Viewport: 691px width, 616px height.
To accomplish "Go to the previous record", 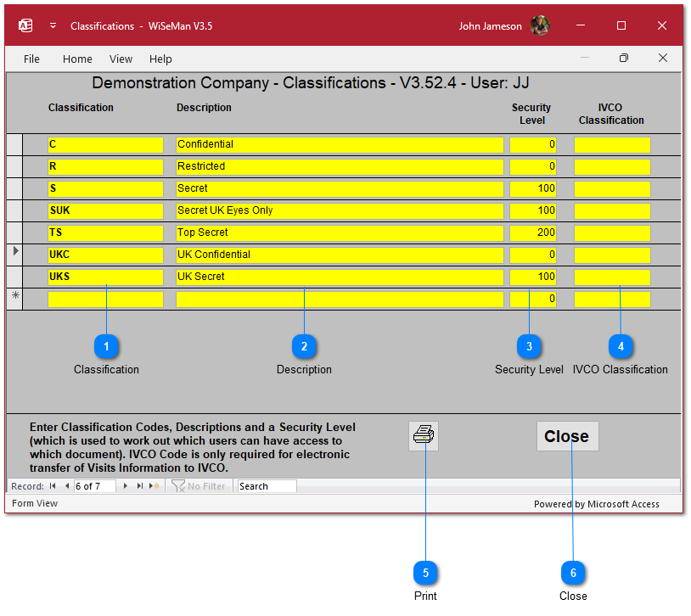I will [x=67, y=486].
